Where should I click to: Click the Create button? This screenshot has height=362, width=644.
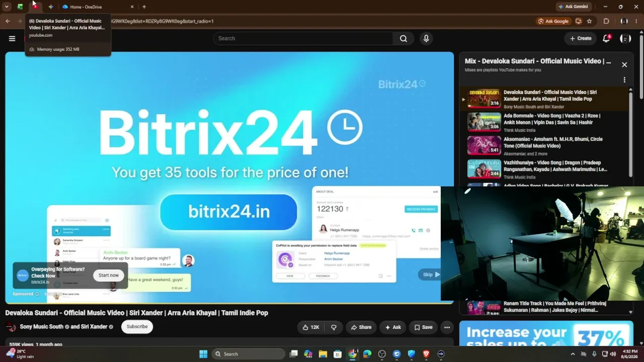(x=581, y=38)
